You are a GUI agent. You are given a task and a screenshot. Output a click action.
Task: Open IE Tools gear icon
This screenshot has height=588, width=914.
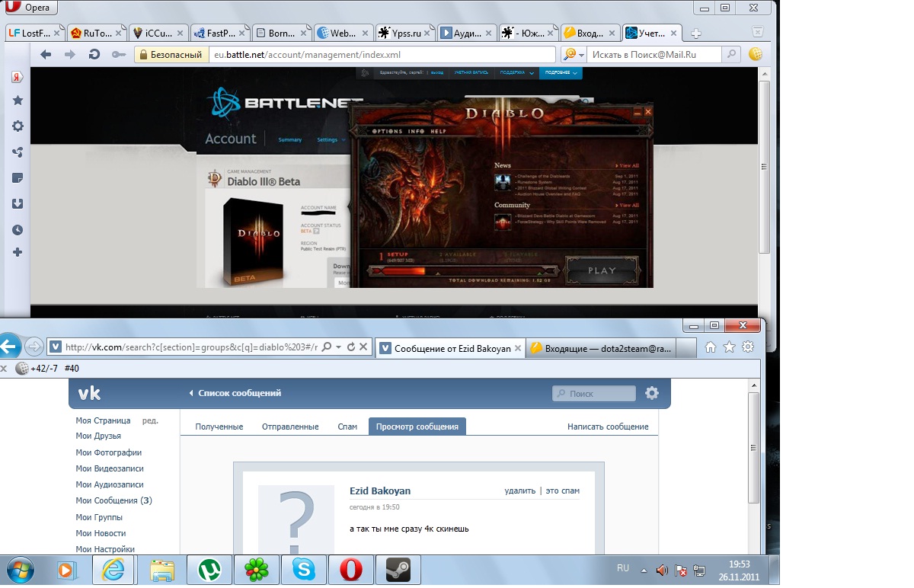click(748, 347)
